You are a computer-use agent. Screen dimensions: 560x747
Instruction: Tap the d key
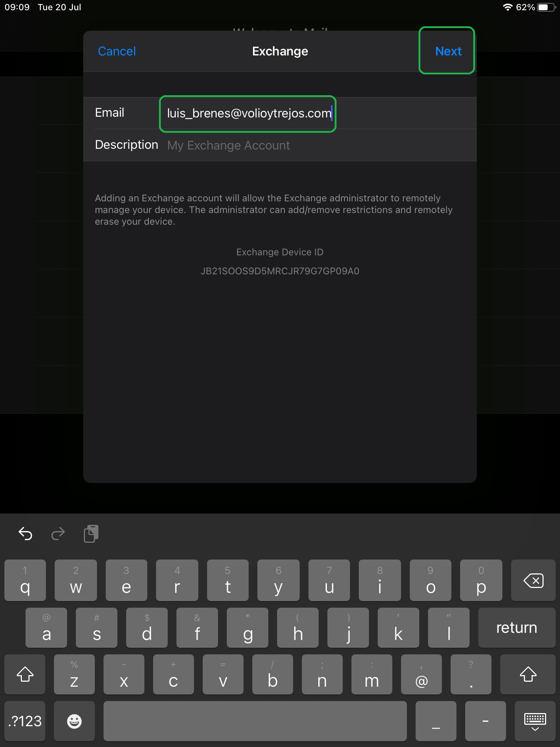pyautogui.click(x=147, y=628)
